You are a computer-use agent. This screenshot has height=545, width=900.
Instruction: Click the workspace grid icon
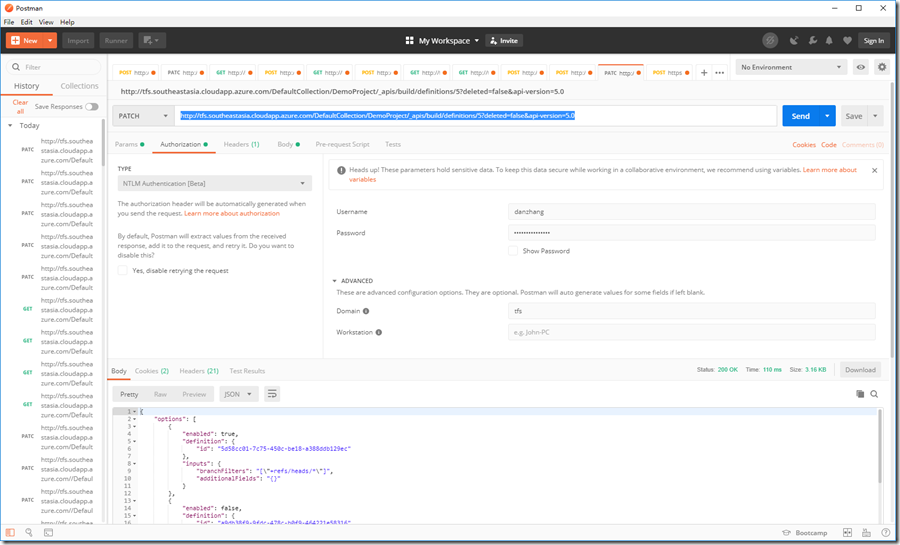(x=409, y=41)
